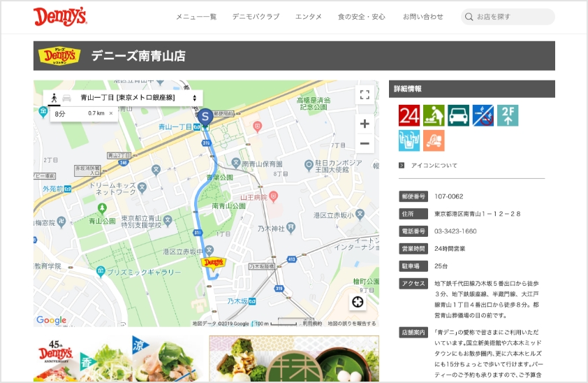Open 利用規約 map terms link
588x383 pixels.
click(x=312, y=324)
